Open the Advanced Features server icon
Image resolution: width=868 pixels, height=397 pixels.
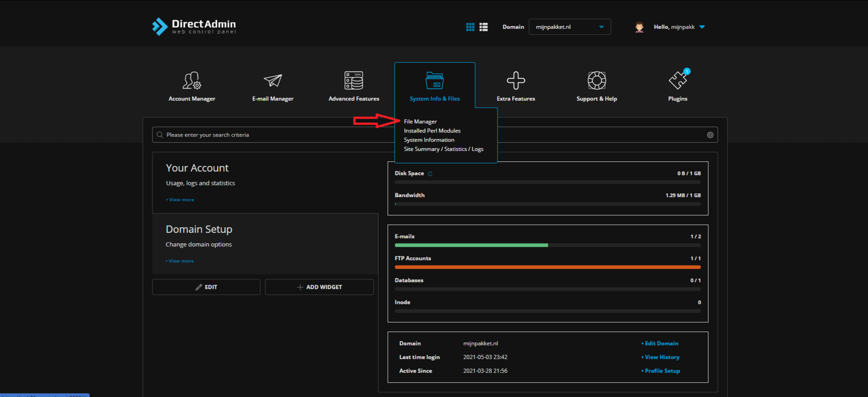354,80
